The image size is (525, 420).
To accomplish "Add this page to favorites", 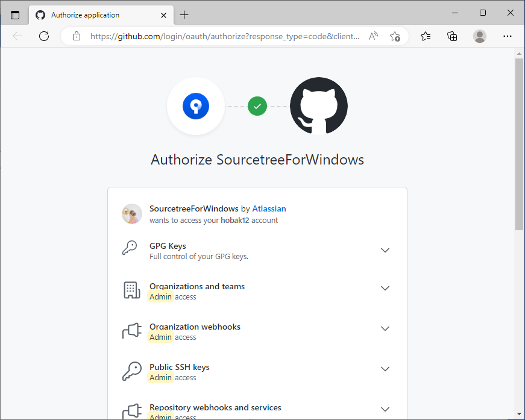I will (x=395, y=36).
